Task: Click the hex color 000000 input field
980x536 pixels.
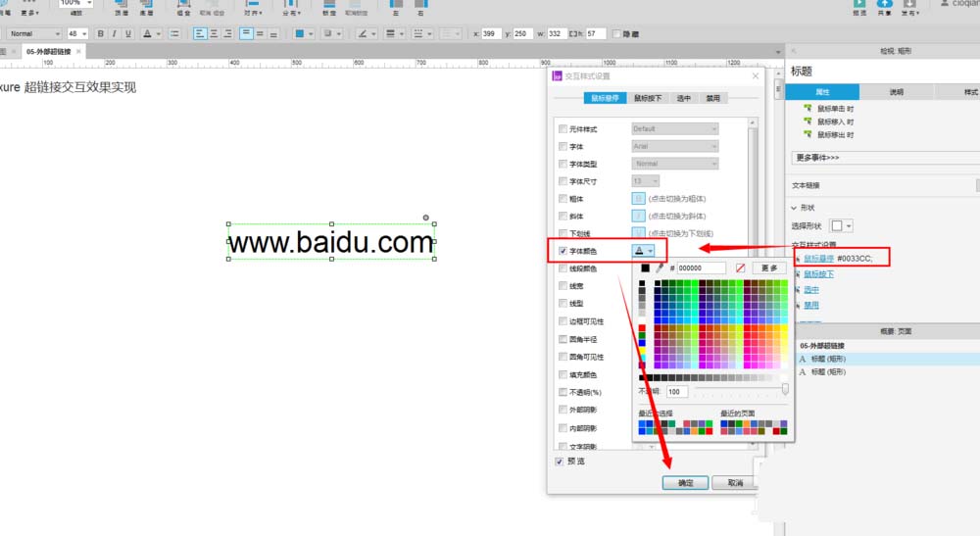Action: (x=702, y=268)
